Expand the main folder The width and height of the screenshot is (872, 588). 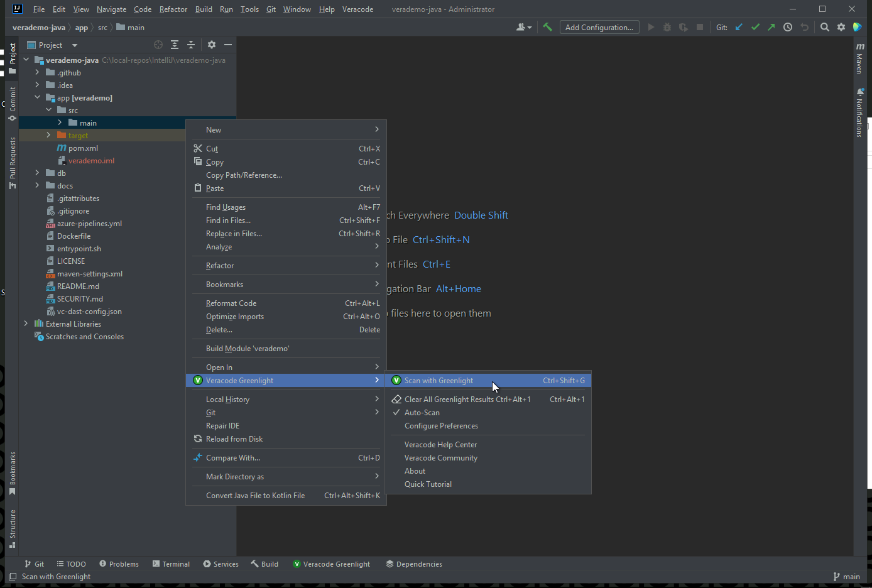pos(60,122)
